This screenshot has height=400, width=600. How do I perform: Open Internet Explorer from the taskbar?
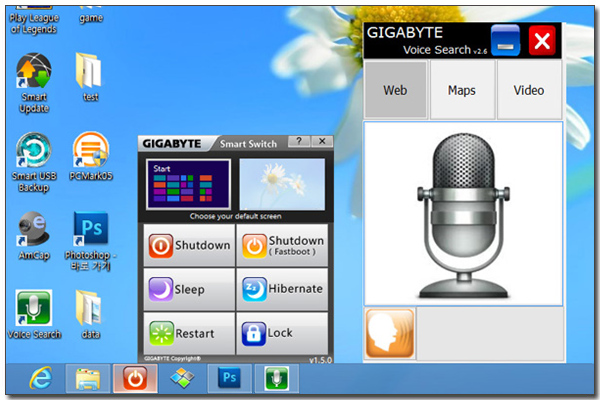point(41,378)
